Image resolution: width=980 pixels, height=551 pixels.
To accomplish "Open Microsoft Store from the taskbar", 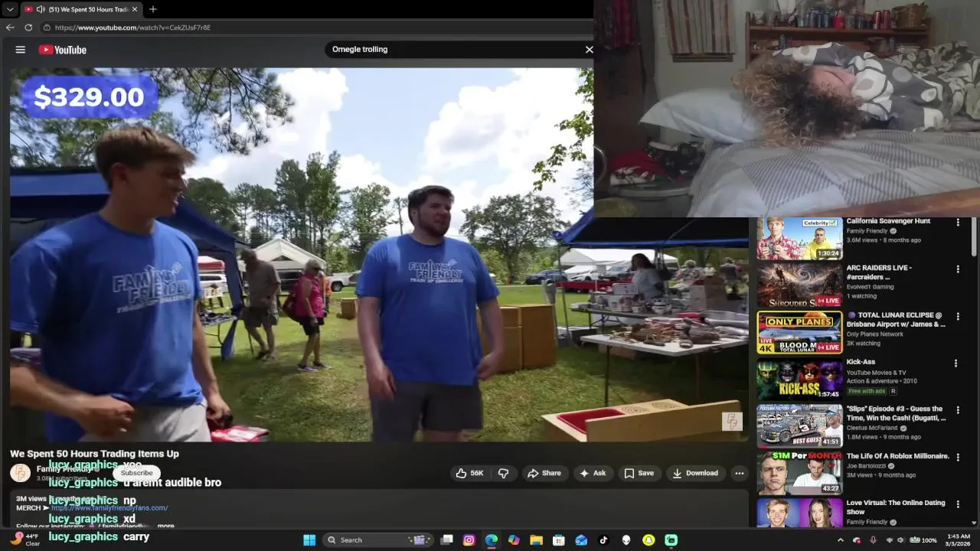I will point(559,540).
